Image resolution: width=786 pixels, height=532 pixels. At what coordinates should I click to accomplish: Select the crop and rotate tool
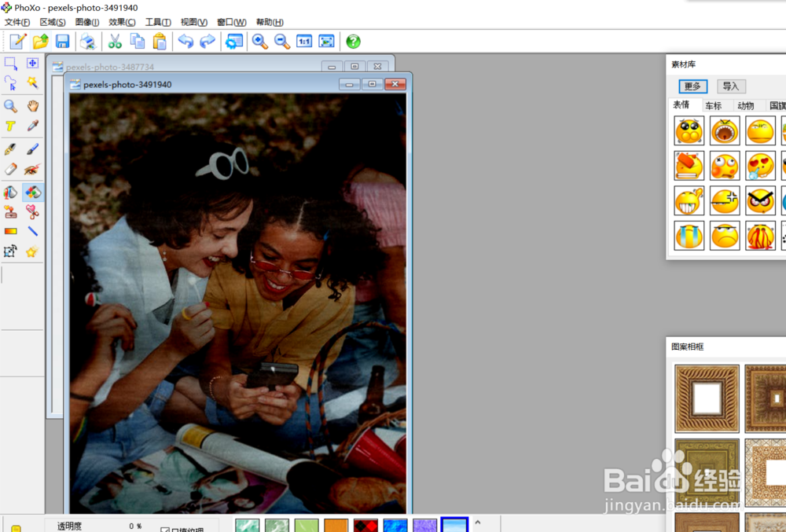click(10, 251)
